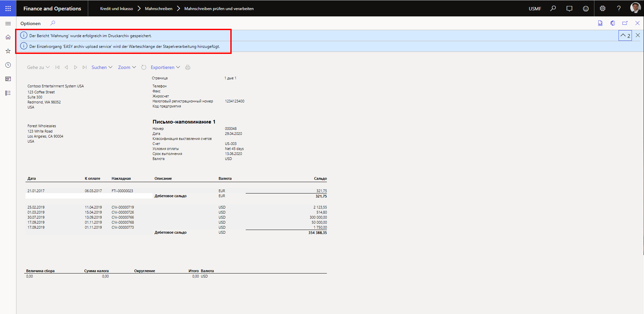Open the Optionen tab
Screen dimensions: 644x314
point(31,23)
